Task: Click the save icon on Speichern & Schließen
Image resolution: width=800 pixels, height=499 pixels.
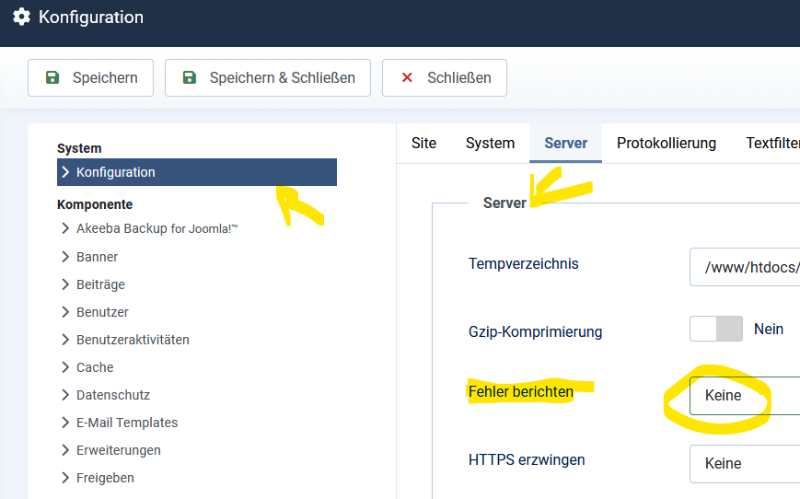Action: 190,78
